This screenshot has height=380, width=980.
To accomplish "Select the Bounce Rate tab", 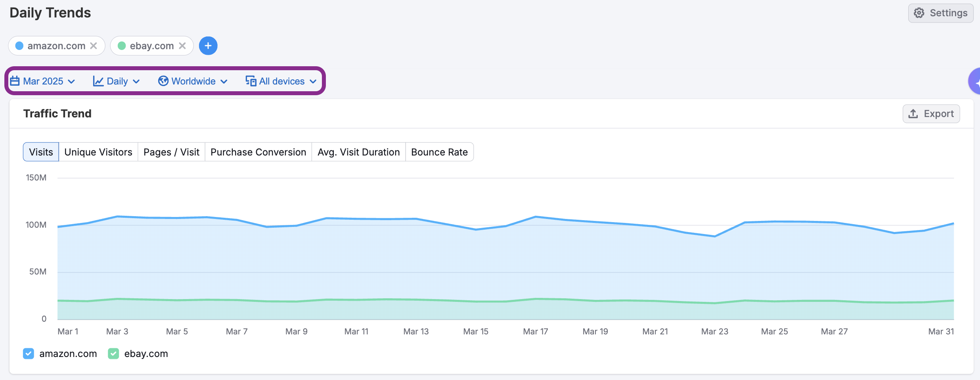I will point(439,152).
